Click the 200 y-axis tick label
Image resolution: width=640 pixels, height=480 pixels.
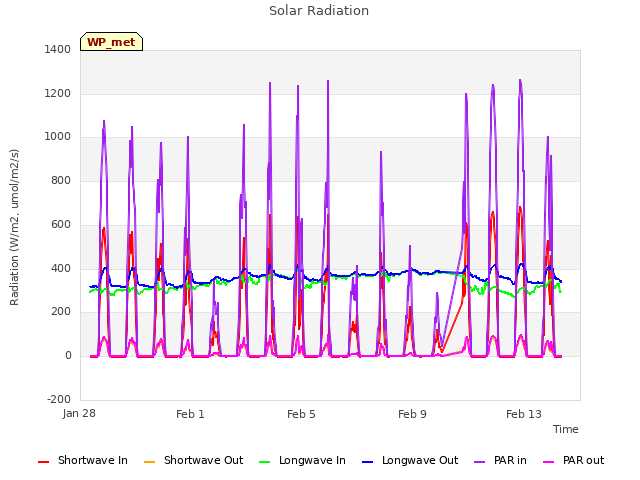coord(61,312)
